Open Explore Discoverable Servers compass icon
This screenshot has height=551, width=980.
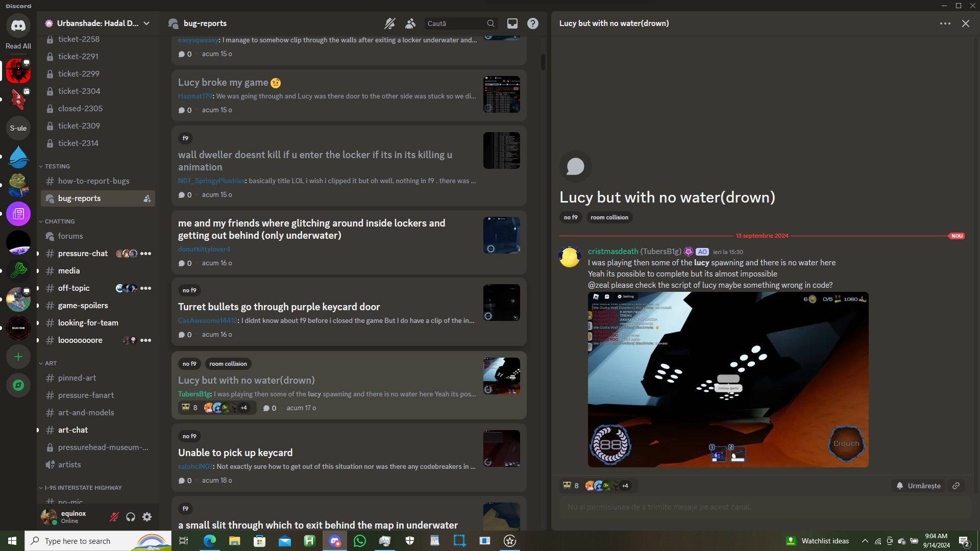pos(18,385)
